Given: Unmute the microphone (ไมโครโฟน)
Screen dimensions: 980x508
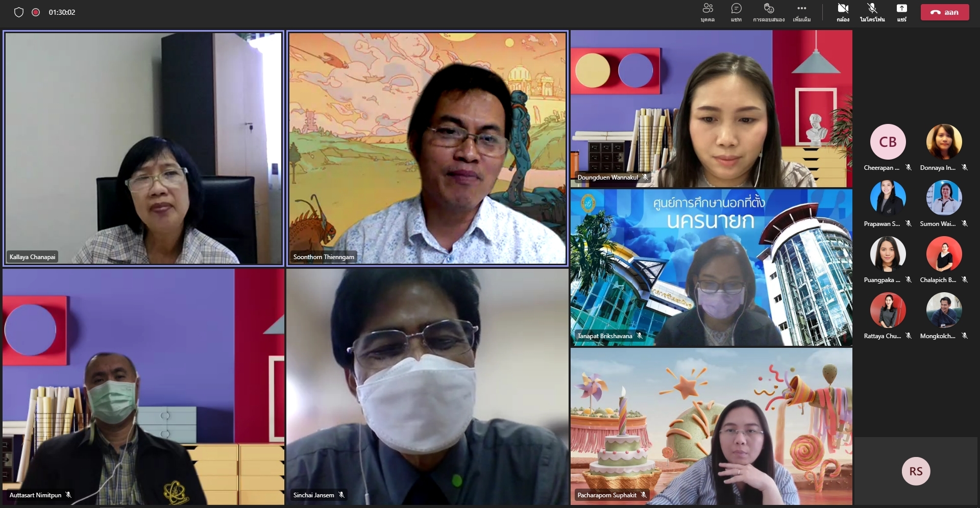Looking at the screenshot, I should tap(872, 12).
